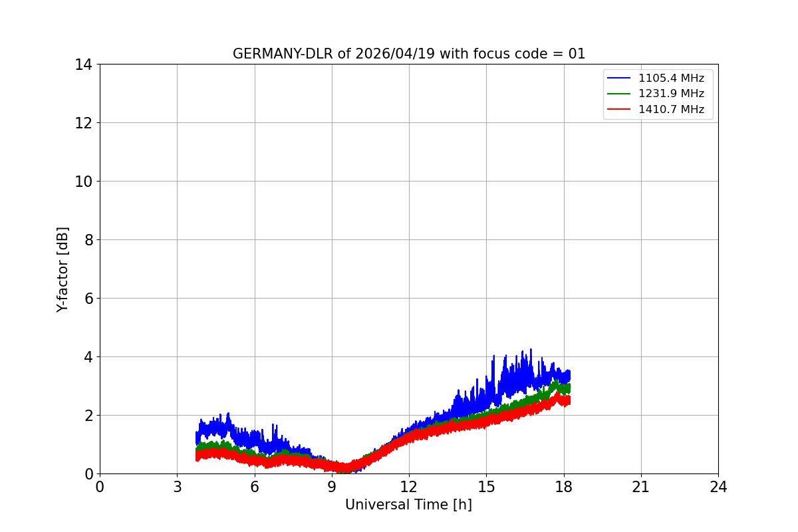Click y-axis tick label '4'
The image size is (798, 532).
(x=87, y=357)
